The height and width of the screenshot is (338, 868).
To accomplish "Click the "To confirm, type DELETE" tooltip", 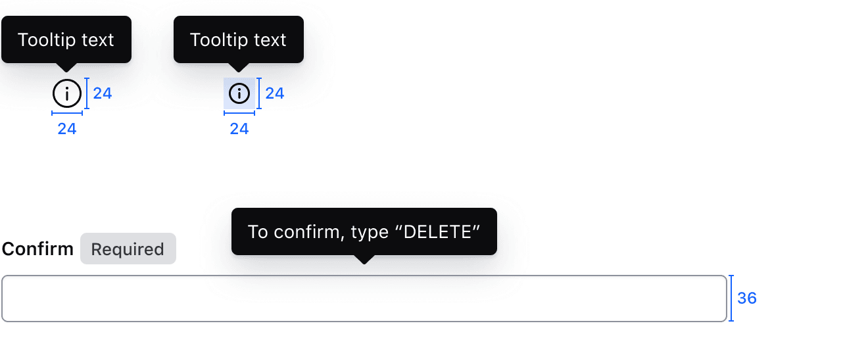I will coord(364,231).
